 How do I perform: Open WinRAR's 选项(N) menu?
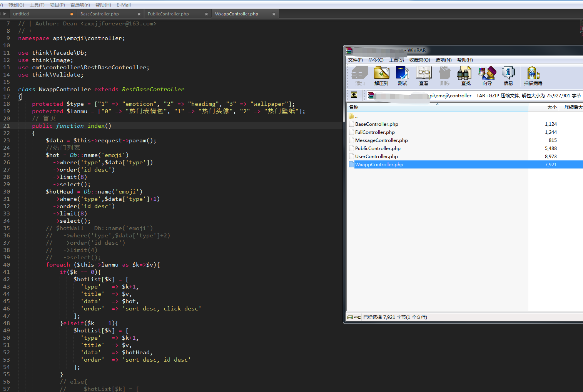click(x=443, y=60)
